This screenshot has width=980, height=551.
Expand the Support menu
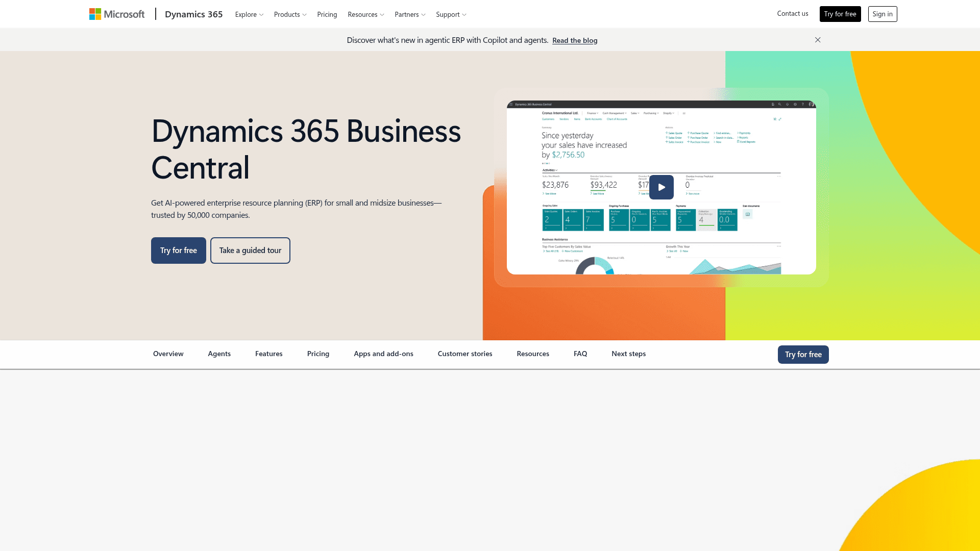pyautogui.click(x=451, y=14)
